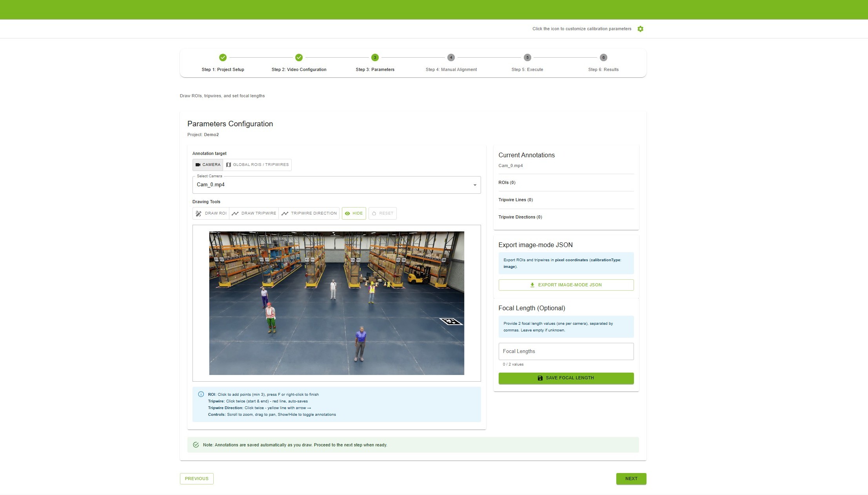Click Step 2 Video Configuration checkmark
The height and width of the screenshot is (495, 868).
coord(299,58)
